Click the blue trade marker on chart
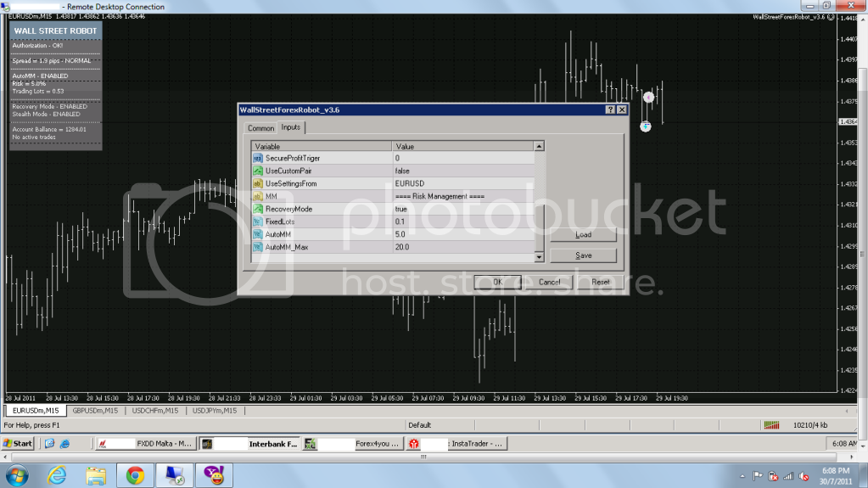Viewport: 868px width, 488px height. pyautogui.click(x=646, y=126)
